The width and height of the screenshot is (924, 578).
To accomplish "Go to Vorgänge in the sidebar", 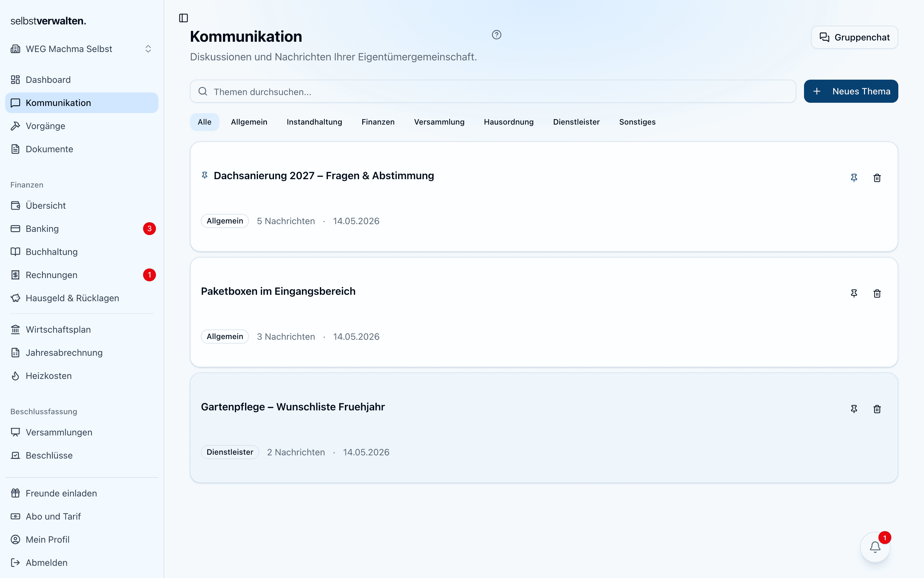I will [x=82, y=126].
